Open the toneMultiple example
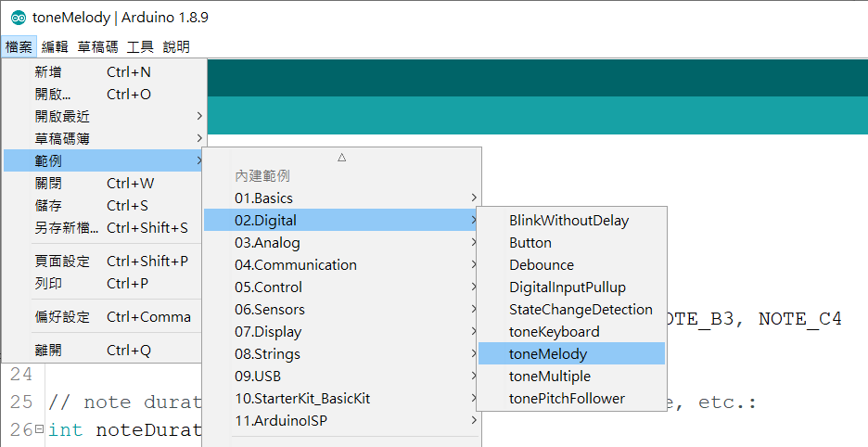 [x=571, y=377]
